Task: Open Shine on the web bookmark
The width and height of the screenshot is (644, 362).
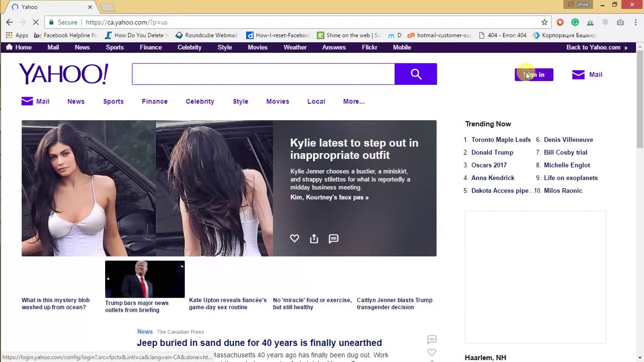Action: point(349,35)
